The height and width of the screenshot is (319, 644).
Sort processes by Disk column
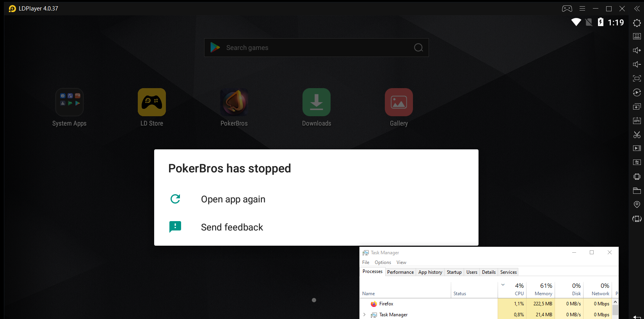point(569,290)
